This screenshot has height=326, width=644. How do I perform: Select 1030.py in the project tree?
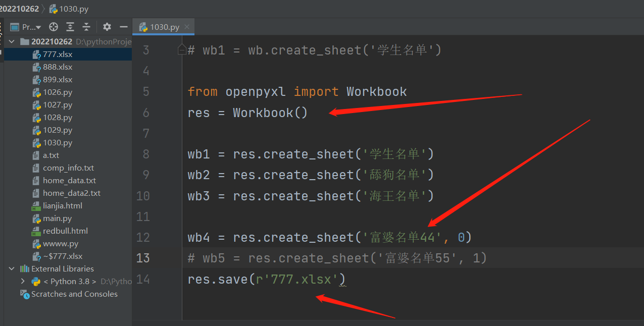pyautogui.click(x=58, y=143)
